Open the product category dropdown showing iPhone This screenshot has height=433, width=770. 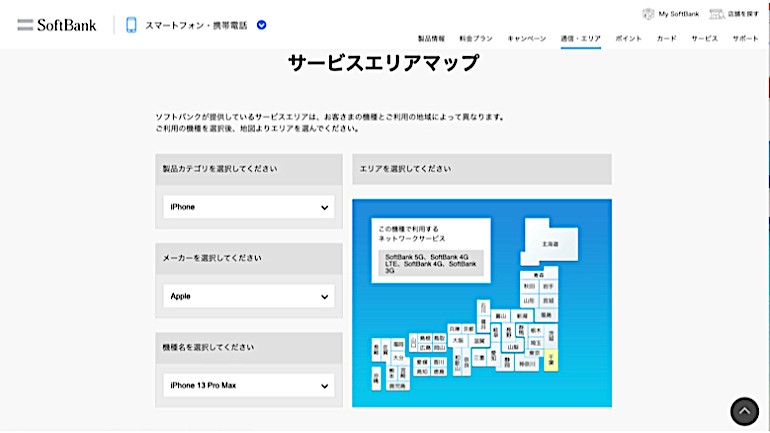point(248,207)
